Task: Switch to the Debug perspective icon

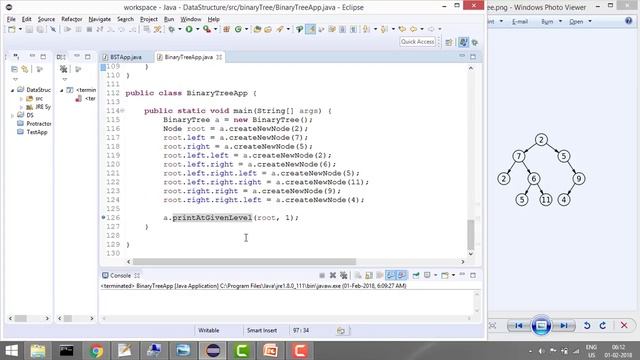Action: click(x=475, y=42)
